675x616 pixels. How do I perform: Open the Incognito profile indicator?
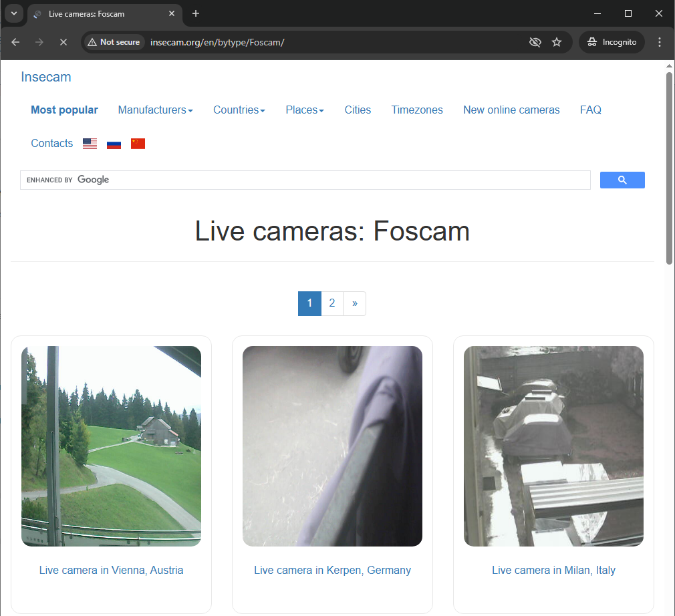click(611, 41)
